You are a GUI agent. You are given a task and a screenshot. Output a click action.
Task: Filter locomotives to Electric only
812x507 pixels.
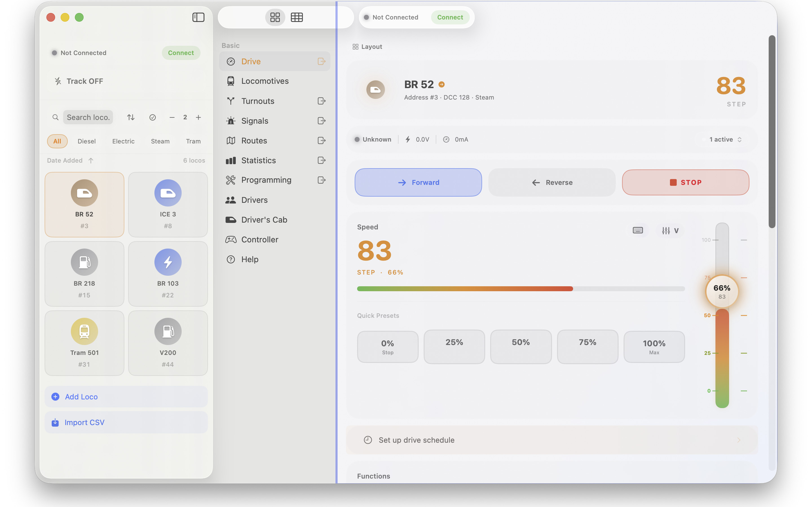point(123,141)
